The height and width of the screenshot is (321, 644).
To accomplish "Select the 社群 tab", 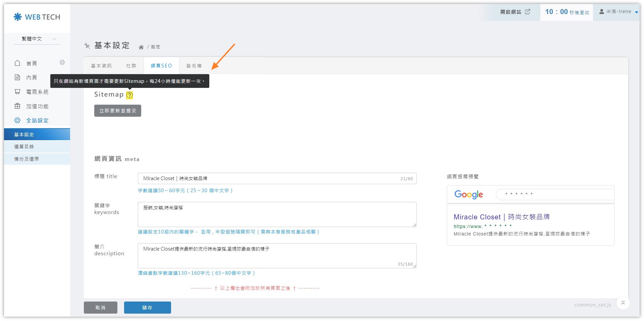I will (x=131, y=66).
